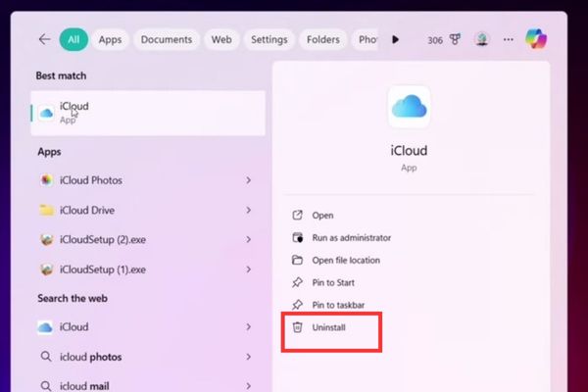Switch to the Apps filter tab
Image resolution: width=588 pixels, height=392 pixels.
point(110,39)
